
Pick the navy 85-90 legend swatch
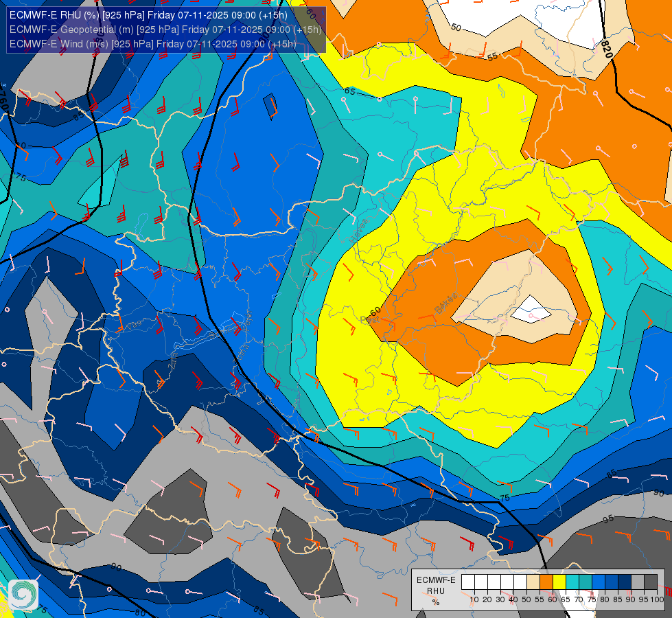pos(625,582)
